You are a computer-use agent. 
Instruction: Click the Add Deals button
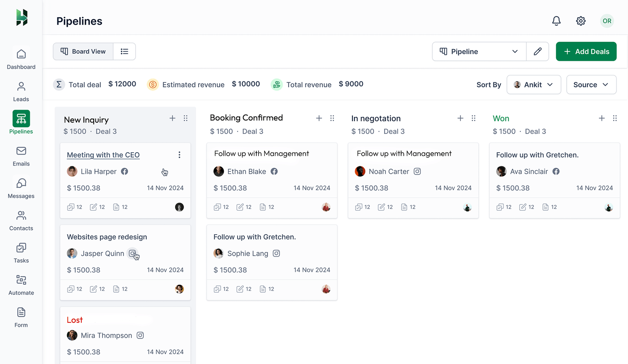(586, 51)
